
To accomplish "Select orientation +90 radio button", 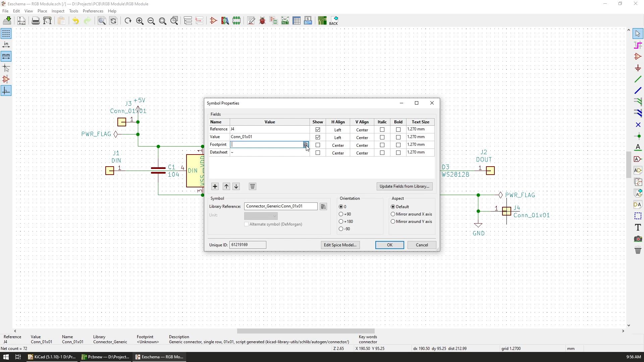I will point(340,214).
